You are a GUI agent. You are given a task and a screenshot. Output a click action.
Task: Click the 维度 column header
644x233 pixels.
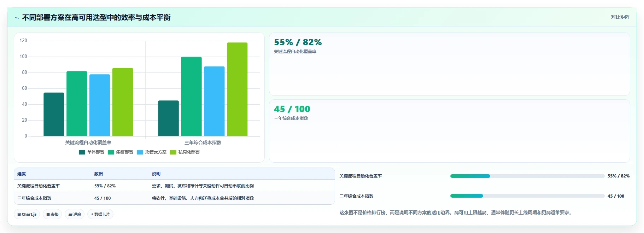[22, 174]
